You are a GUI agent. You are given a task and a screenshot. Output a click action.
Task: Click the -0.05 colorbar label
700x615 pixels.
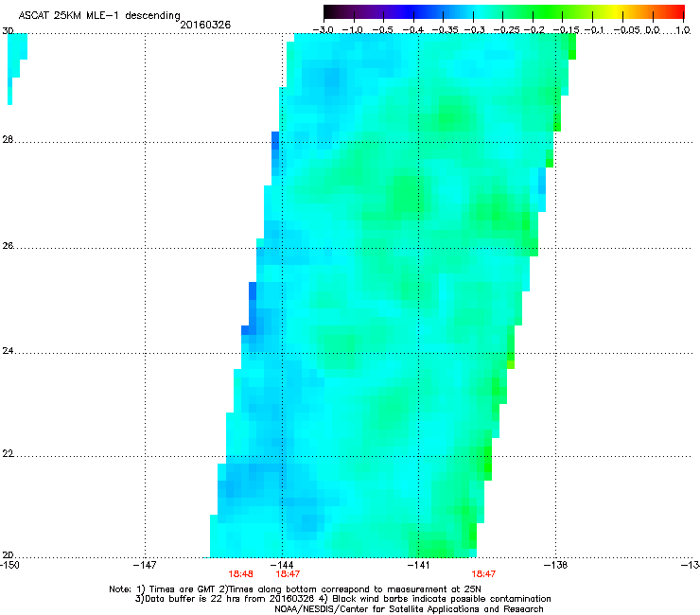click(x=627, y=30)
